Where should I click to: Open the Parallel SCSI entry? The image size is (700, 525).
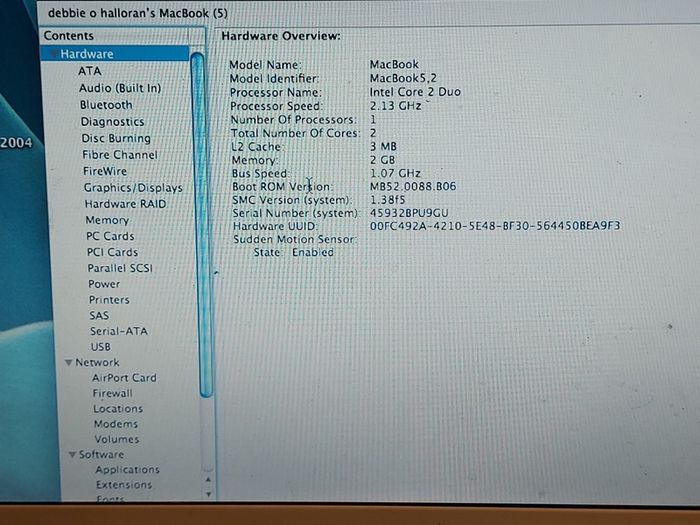(120, 268)
